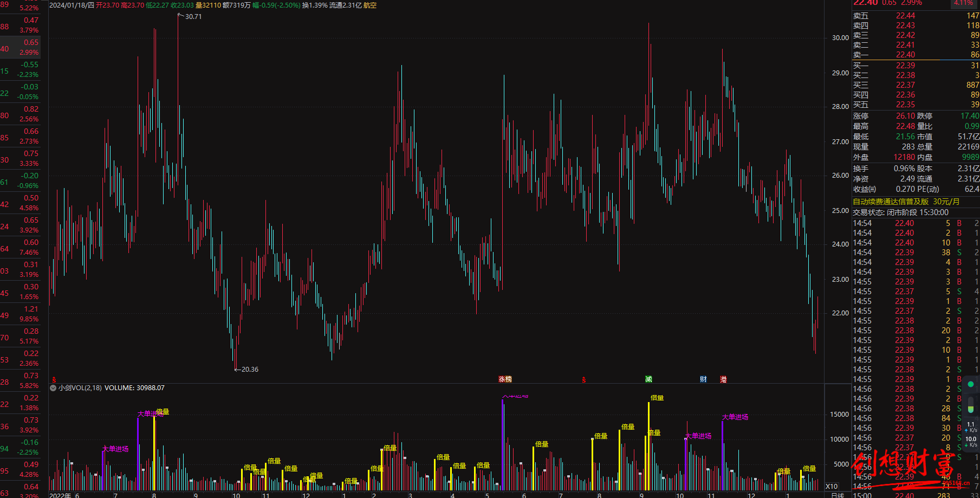
Task: Select the 14:54 tick with volume 38
Action: (916, 253)
